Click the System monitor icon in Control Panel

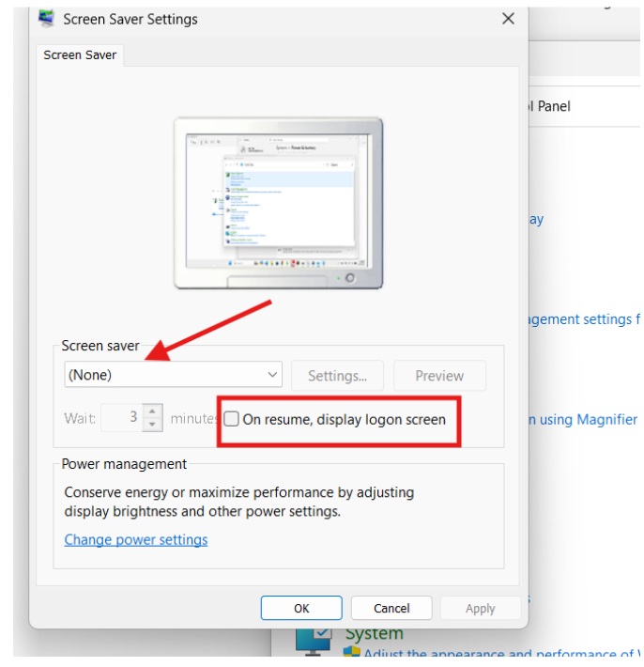(314, 641)
